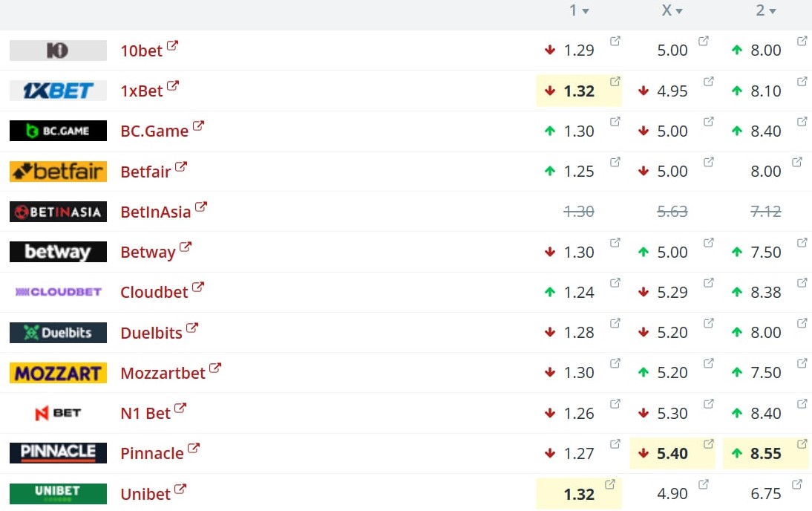Sort by the X column header
The image size is (812, 511).
click(x=672, y=10)
